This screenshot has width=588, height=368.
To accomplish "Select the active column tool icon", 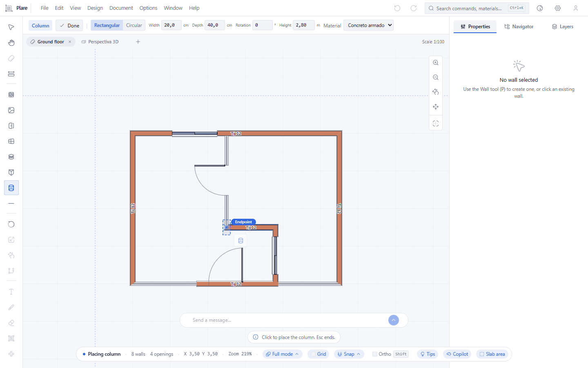I will tap(11, 188).
